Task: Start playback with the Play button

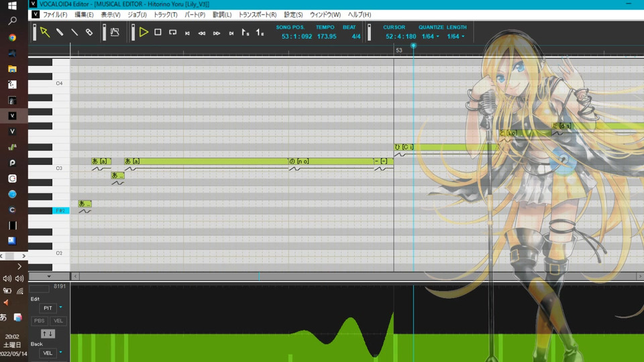Action: pos(144,32)
